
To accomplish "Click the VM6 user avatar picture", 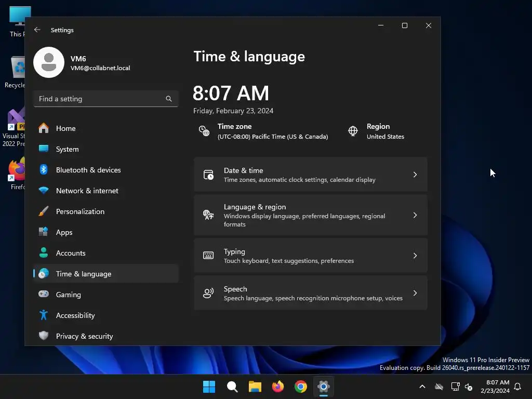I will point(49,62).
